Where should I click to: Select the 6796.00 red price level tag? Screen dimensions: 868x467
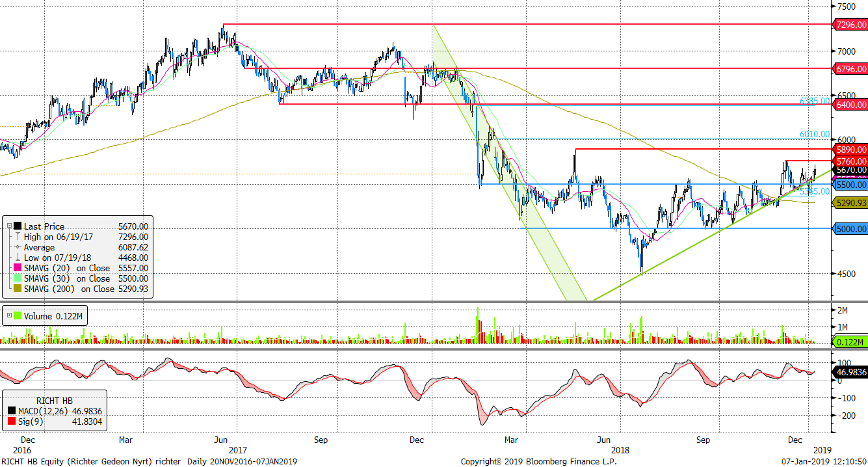(851, 68)
